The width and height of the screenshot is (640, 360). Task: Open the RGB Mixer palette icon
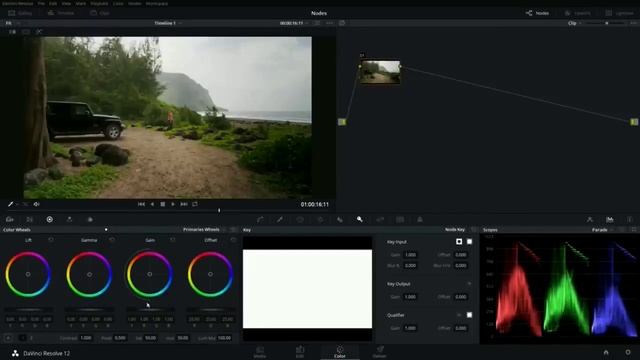pyautogui.click(x=69, y=220)
